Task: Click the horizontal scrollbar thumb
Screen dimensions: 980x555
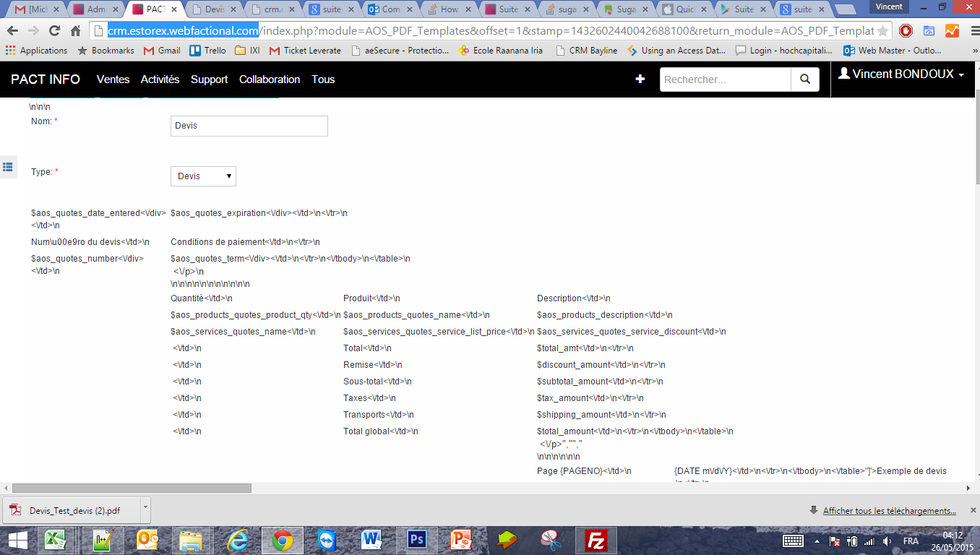Action: (132, 488)
